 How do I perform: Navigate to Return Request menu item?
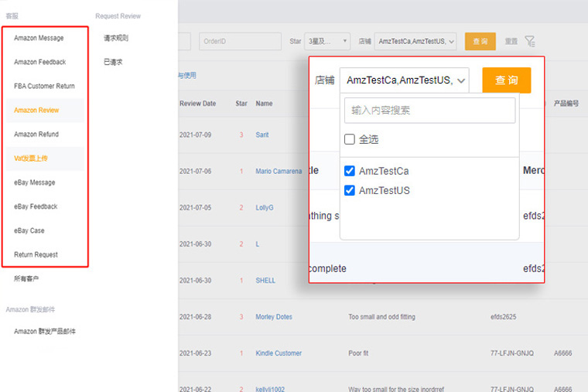point(36,254)
